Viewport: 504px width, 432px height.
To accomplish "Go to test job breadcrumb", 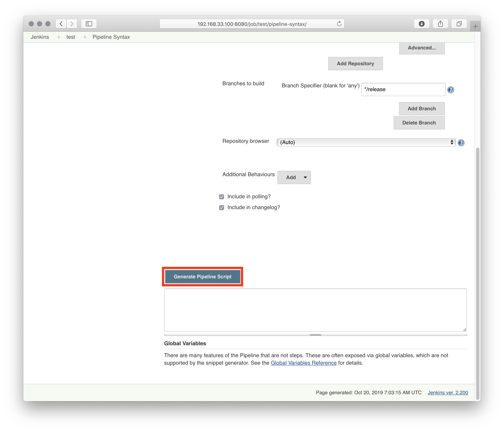I will pyautogui.click(x=71, y=37).
